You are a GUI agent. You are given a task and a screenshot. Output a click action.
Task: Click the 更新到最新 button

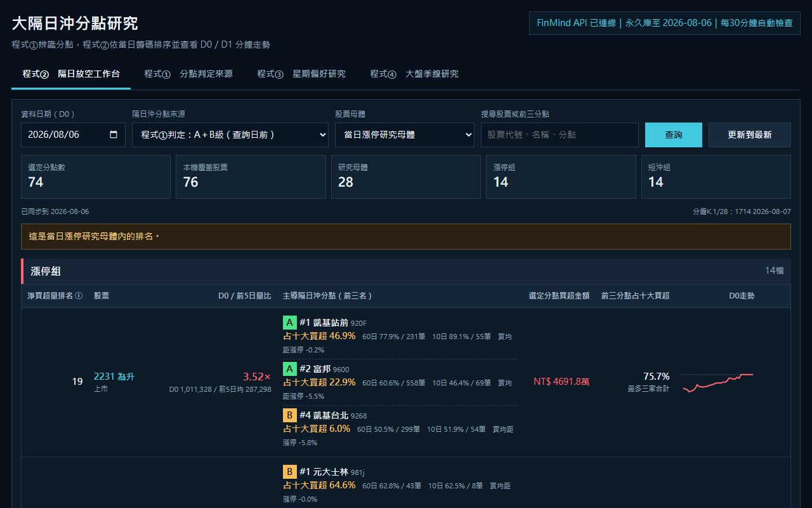pos(750,135)
